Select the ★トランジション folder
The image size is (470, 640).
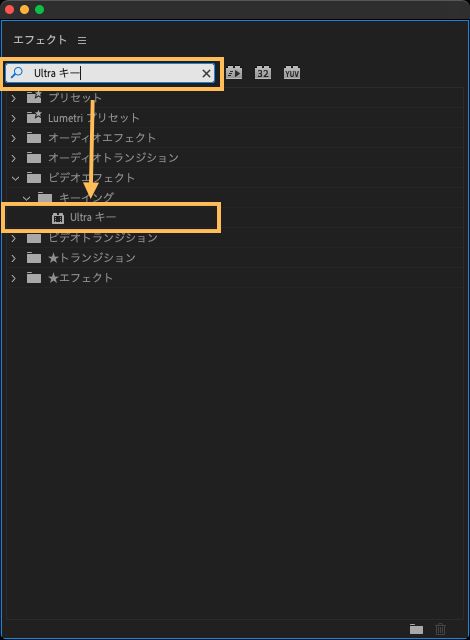(91, 258)
